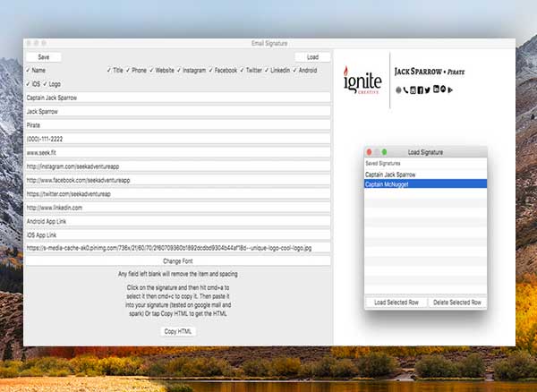
Task: Click the Copy HTML button
Action: click(x=178, y=331)
